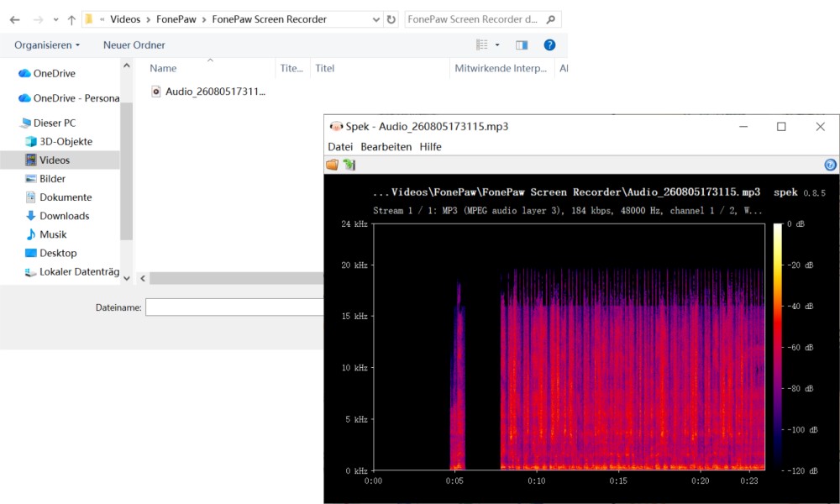
Task: Click the Back arrow in file dialog
Action: tap(15, 20)
